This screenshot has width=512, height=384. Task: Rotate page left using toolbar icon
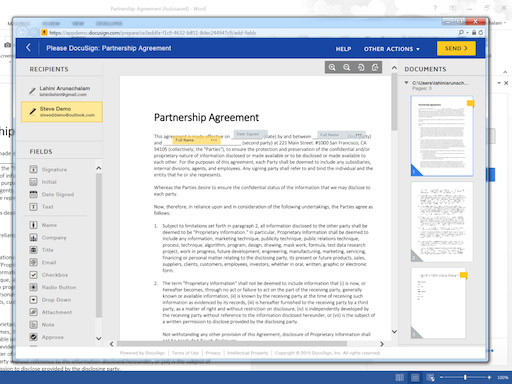(361, 67)
